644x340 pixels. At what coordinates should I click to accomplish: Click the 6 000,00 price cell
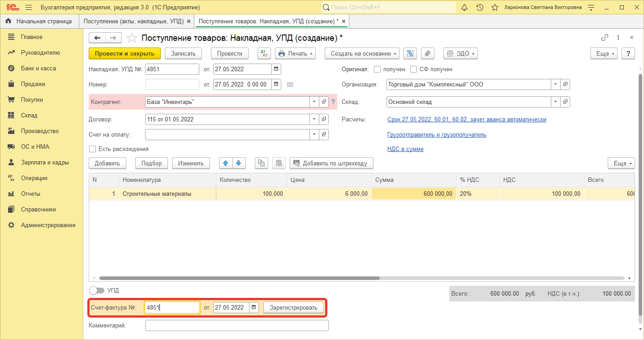click(x=329, y=194)
